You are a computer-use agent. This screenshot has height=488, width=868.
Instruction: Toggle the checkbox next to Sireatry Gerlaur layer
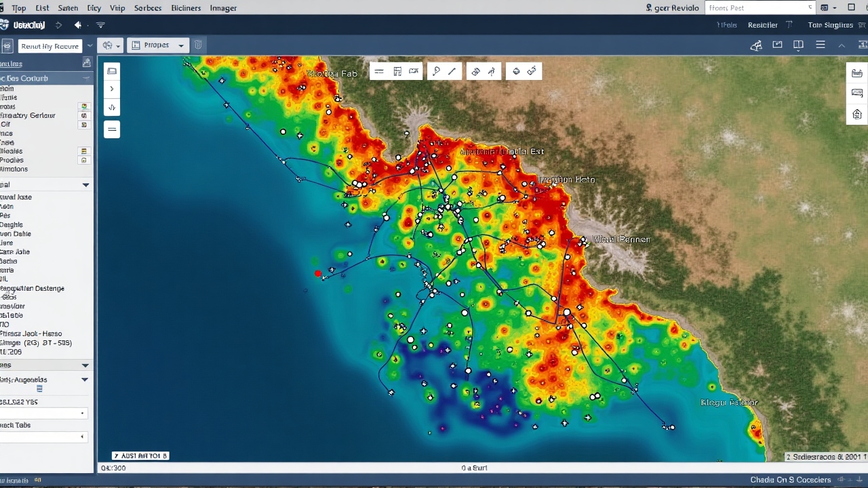pos(84,115)
